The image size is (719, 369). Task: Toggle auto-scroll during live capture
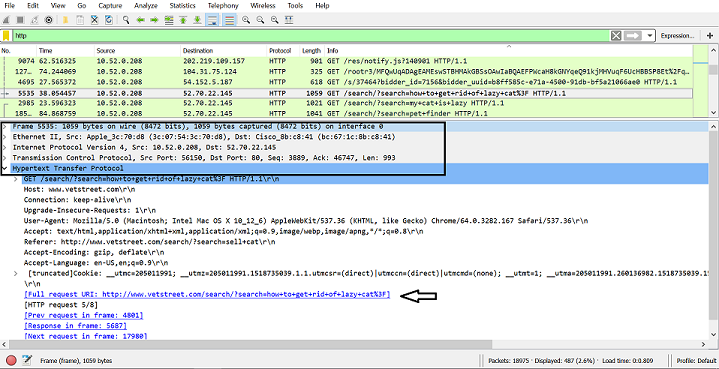click(212, 20)
